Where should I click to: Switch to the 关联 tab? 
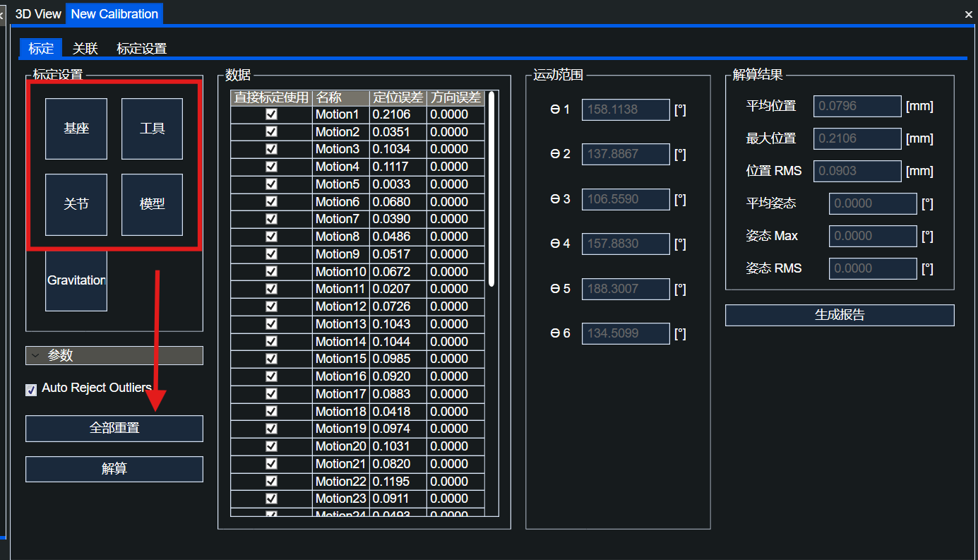point(85,49)
